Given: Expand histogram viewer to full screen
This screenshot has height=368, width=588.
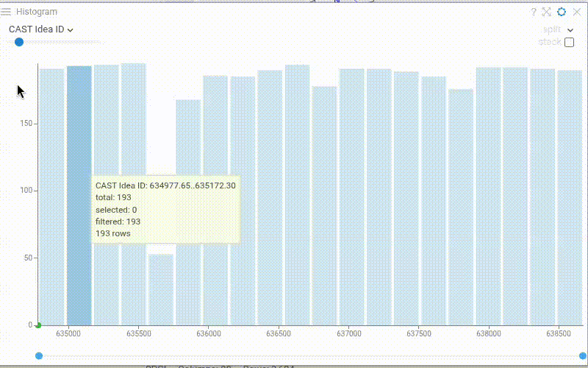Looking at the screenshot, I should pos(547,12).
